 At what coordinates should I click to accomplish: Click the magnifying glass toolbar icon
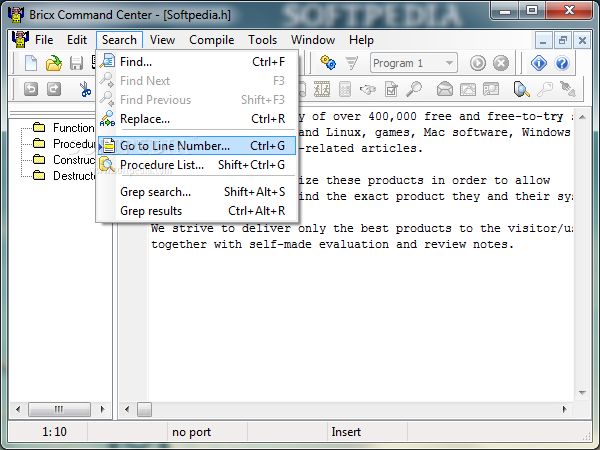pyautogui.click(x=414, y=89)
